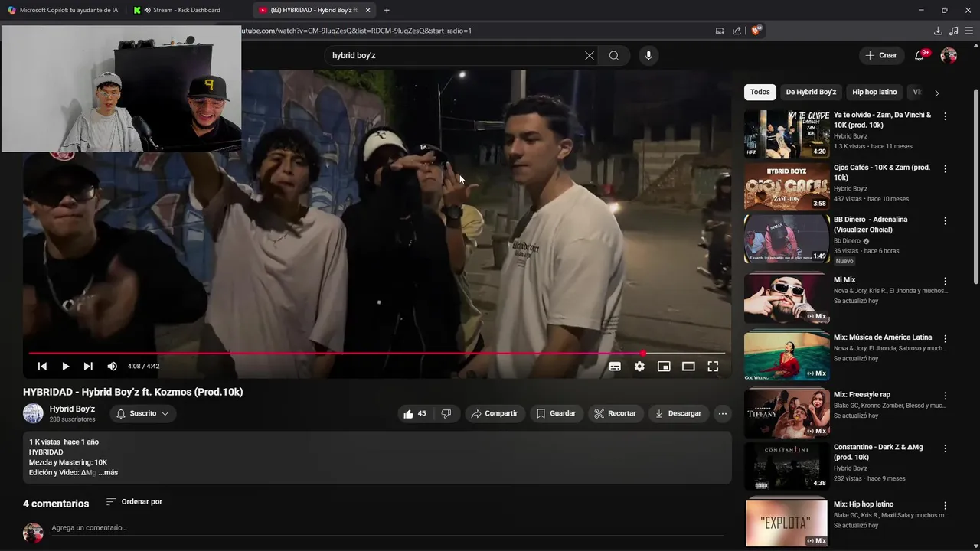This screenshot has height=551, width=980.
Task: Open Ya te olvide video thumbnail
Action: coord(786,135)
